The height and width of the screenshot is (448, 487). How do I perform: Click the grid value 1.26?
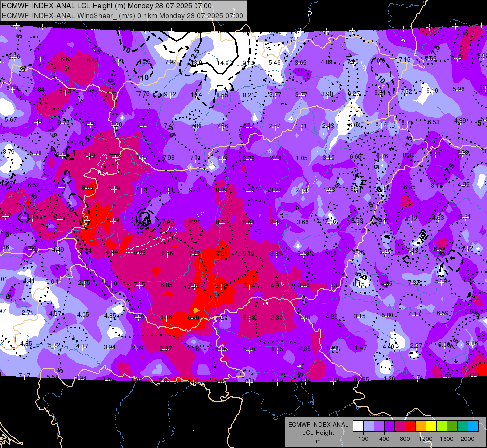[389, 379]
